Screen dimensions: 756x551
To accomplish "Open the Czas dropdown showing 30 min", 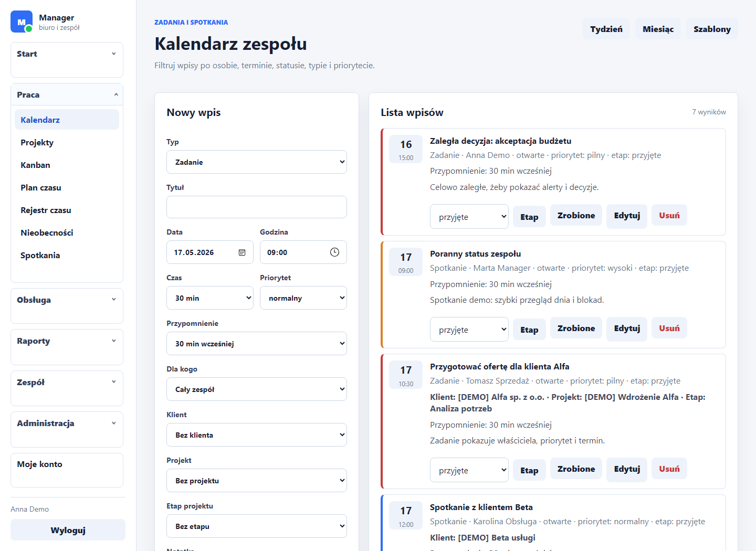I will (x=210, y=298).
